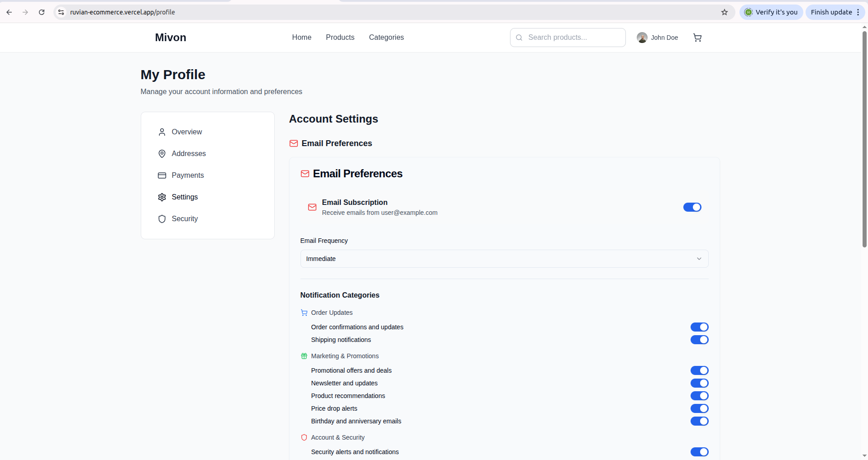Switch to the Addresses tab

[208, 154]
